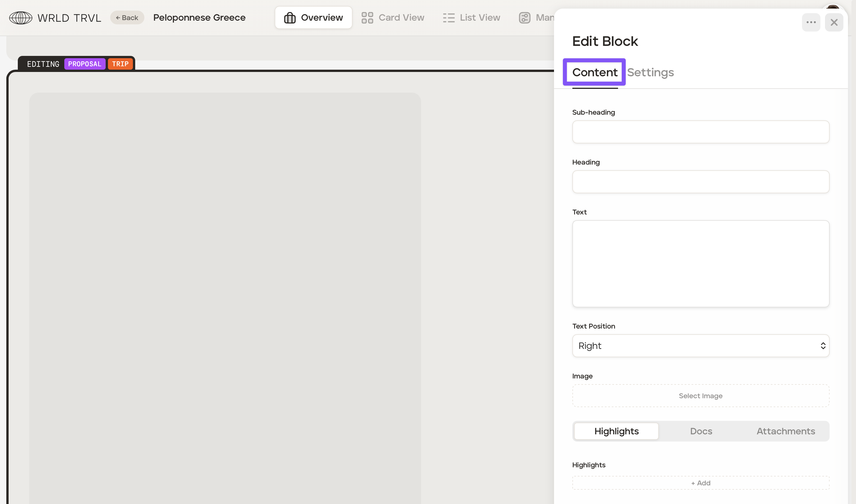Click into the Heading input field
Screen dimensions: 856x504
700,182
